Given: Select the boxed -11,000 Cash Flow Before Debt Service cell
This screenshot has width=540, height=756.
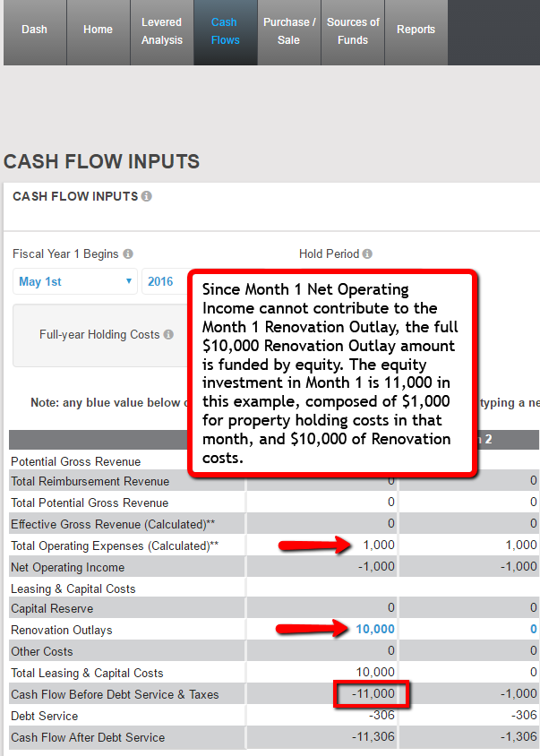Looking at the screenshot, I should tap(373, 694).
